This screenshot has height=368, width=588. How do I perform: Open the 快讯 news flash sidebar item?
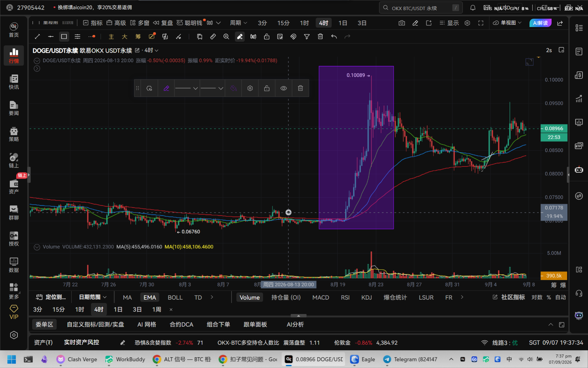[14, 82]
